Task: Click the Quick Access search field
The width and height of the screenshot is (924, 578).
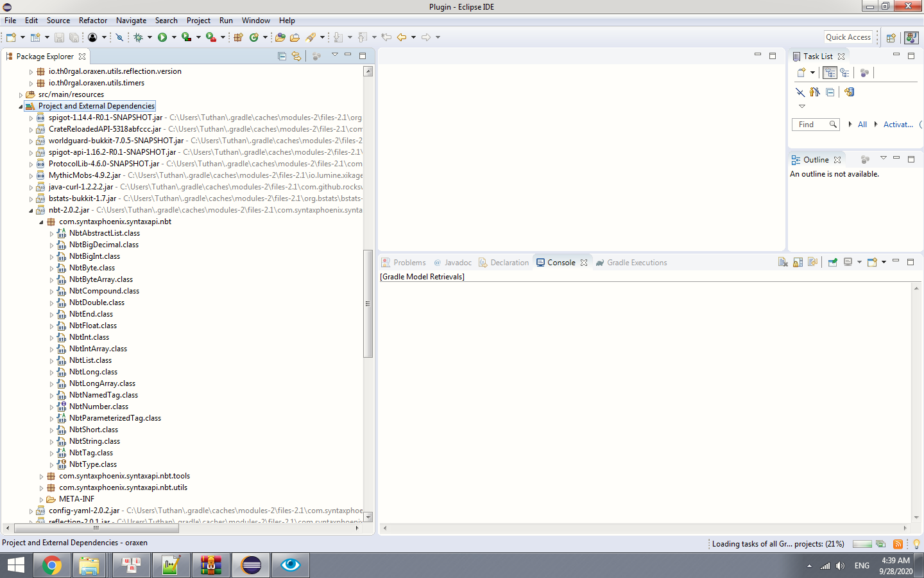Action: [848, 37]
